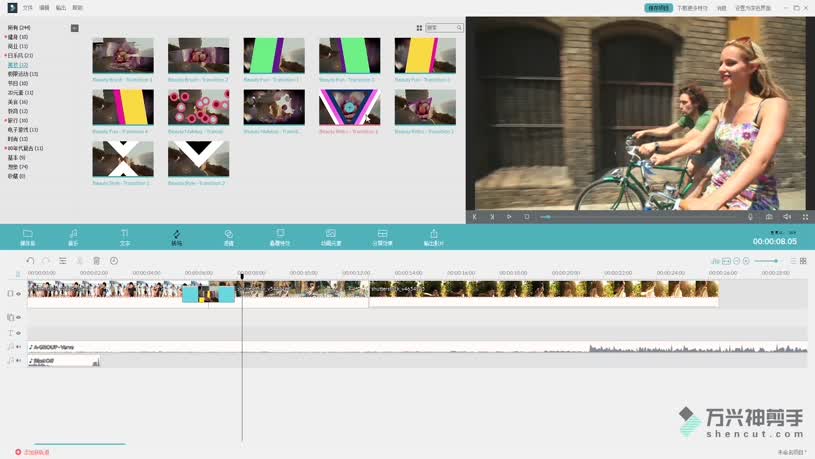Open the split screen tab (分屏效果)

point(383,237)
